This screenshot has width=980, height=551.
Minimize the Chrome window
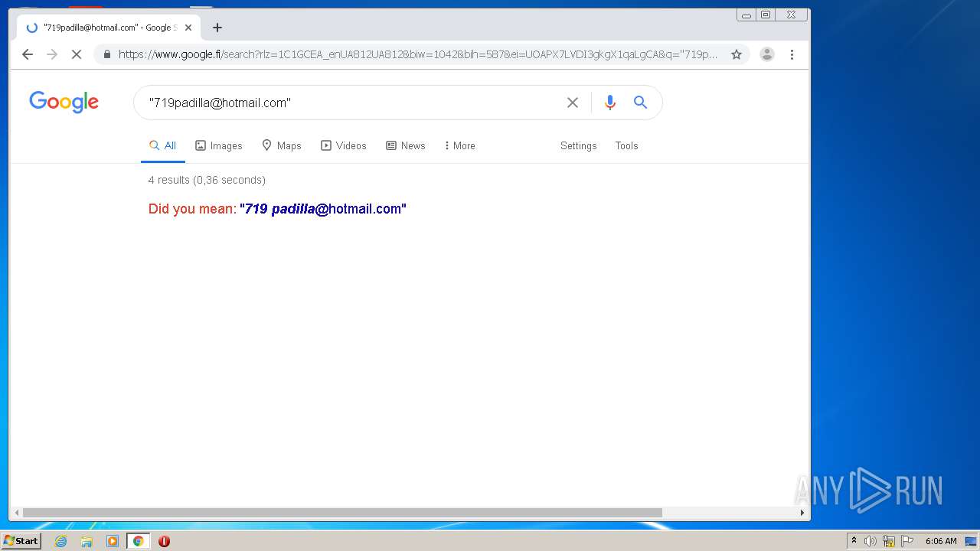tap(746, 15)
